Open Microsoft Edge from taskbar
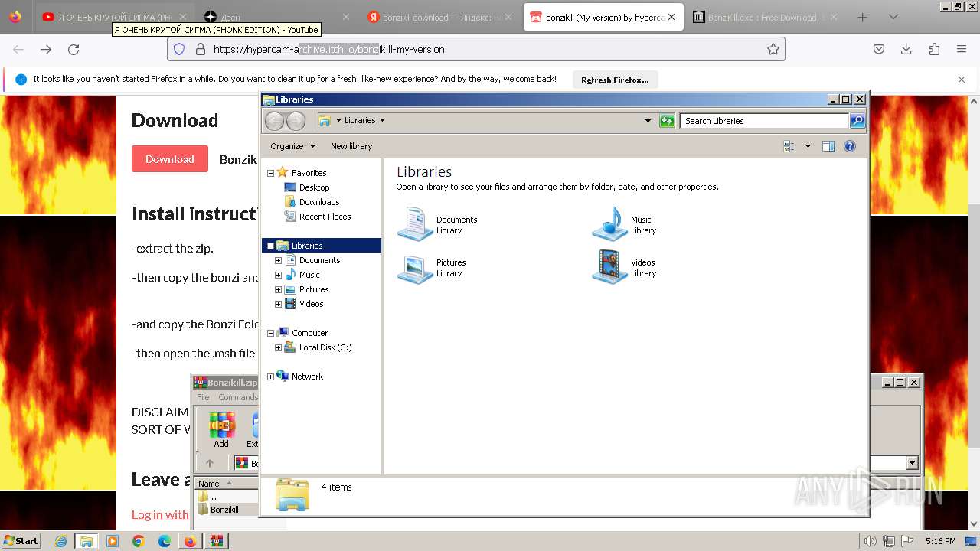 click(164, 541)
